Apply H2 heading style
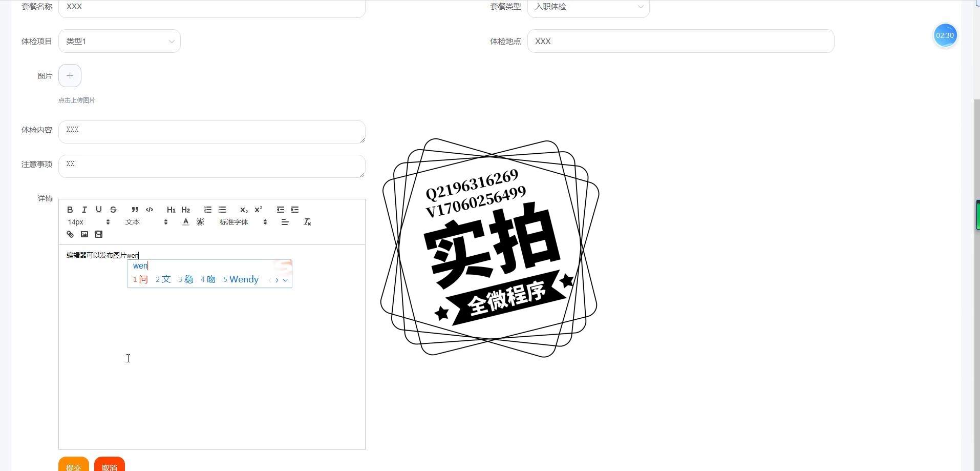The height and width of the screenshot is (471, 980). tap(185, 210)
